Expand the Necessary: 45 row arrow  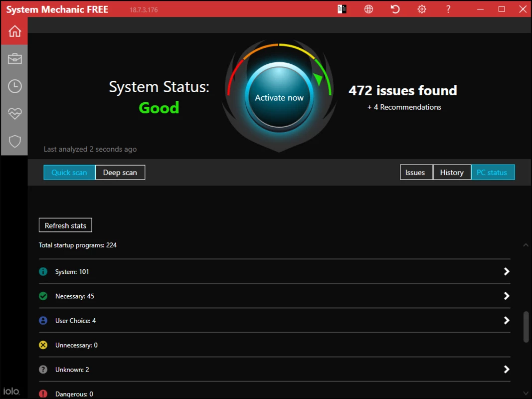pyautogui.click(x=507, y=296)
